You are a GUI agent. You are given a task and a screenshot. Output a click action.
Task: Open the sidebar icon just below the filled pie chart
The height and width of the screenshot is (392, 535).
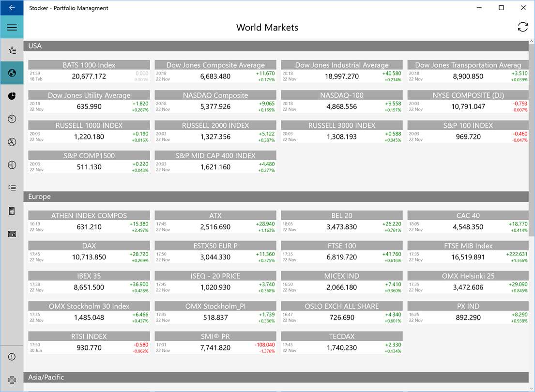pos(12,119)
